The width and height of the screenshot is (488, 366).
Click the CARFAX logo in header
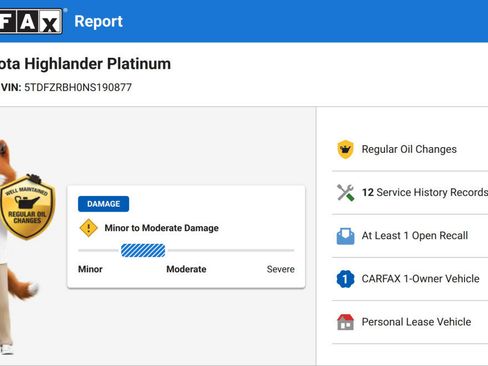coord(31,21)
